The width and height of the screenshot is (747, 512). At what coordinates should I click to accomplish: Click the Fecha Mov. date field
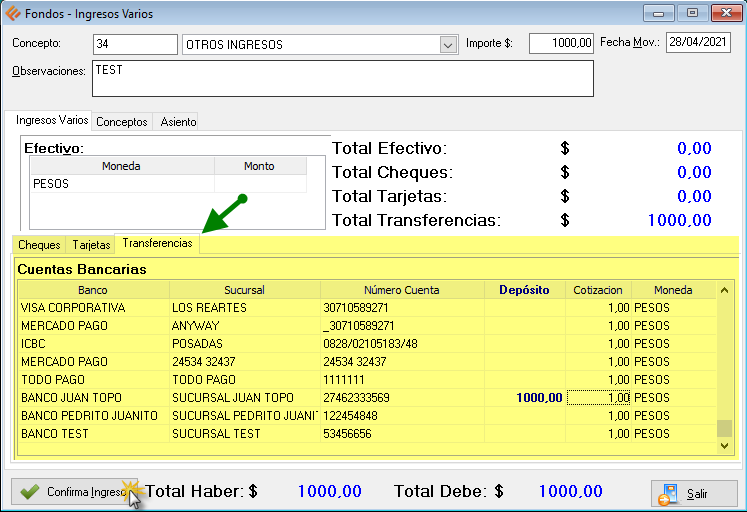point(698,44)
